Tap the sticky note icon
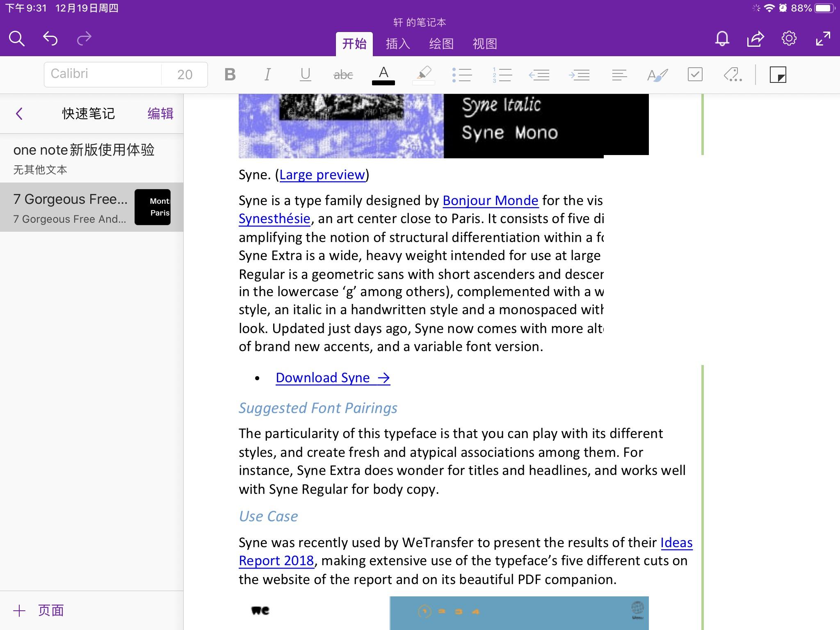The width and height of the screenshot is (840, 630). click(x=778, y=75)
